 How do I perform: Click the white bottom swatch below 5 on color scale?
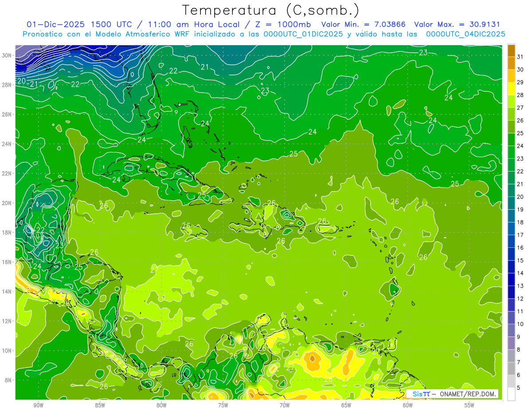511,394
